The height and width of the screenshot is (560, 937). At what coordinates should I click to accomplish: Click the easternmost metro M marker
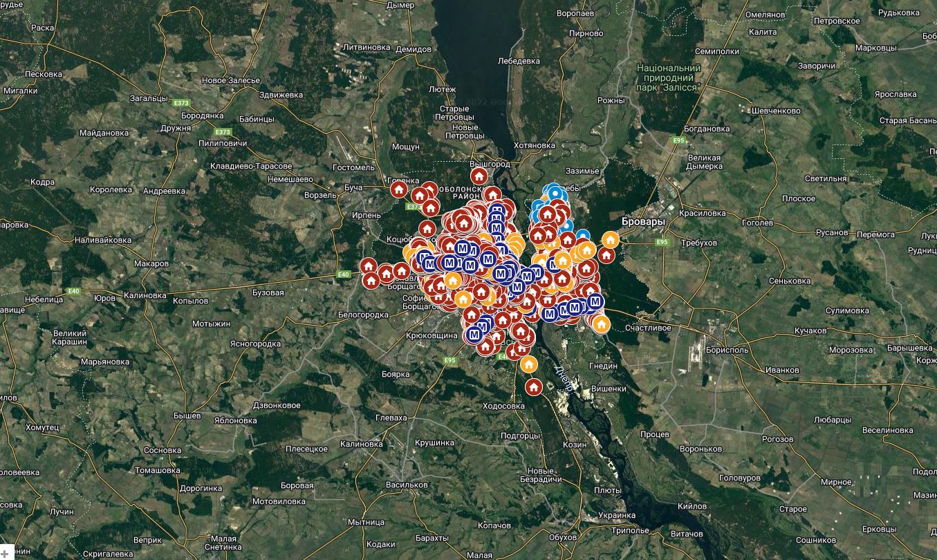[594, 301]
